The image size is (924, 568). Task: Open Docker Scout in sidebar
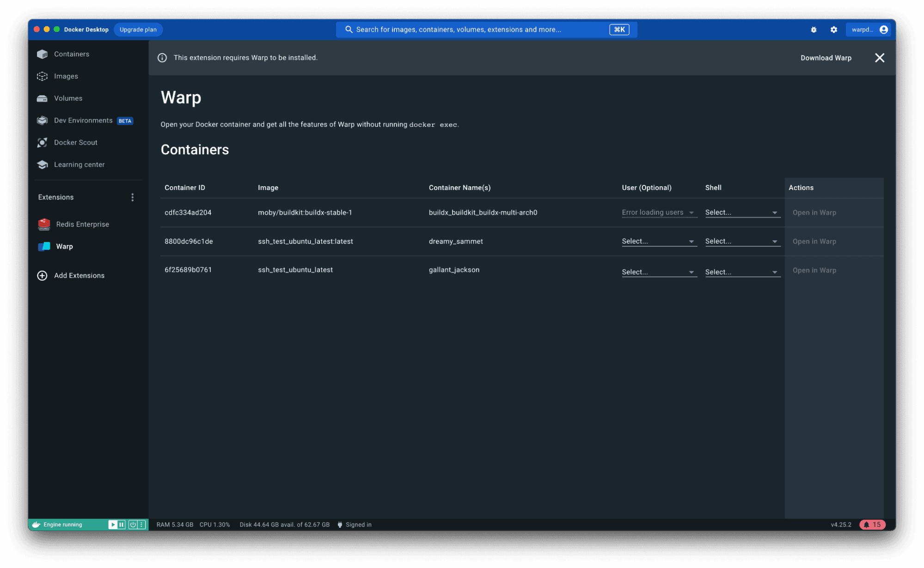click(75, 142)
